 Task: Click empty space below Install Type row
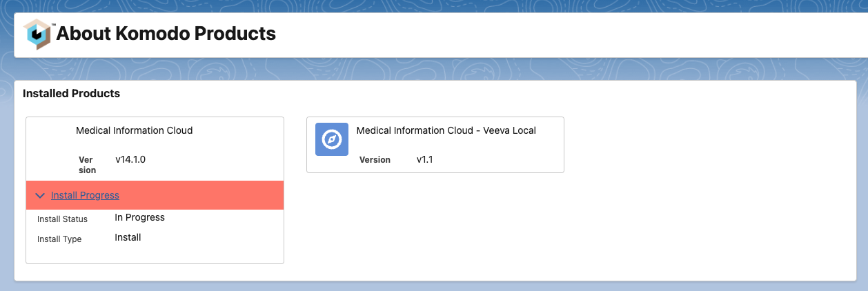155,254
